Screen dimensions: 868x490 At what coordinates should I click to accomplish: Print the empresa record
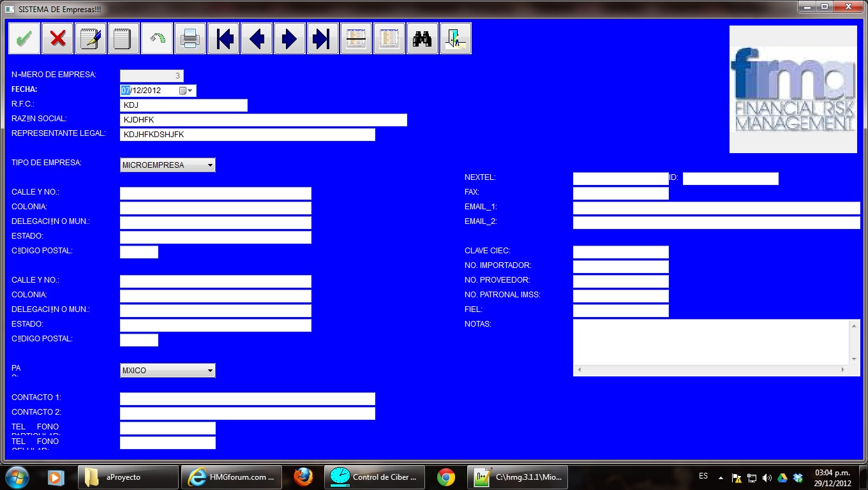point(190,38)
